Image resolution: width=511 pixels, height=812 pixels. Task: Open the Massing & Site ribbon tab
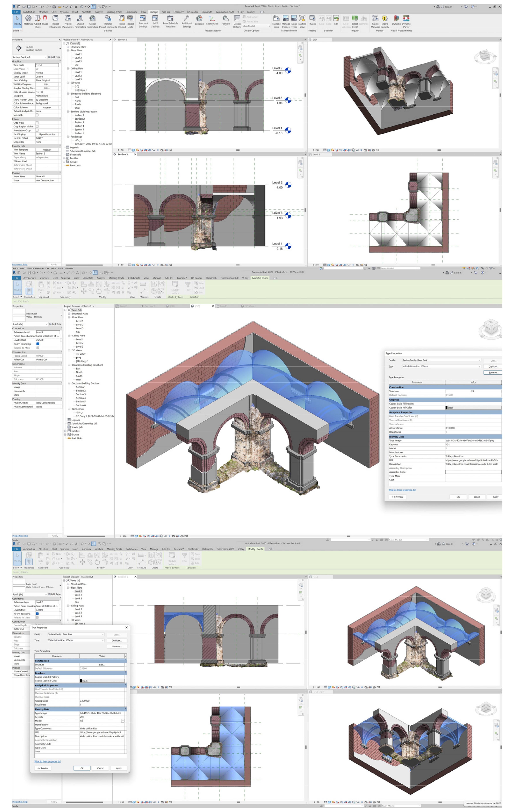point(114,12)
